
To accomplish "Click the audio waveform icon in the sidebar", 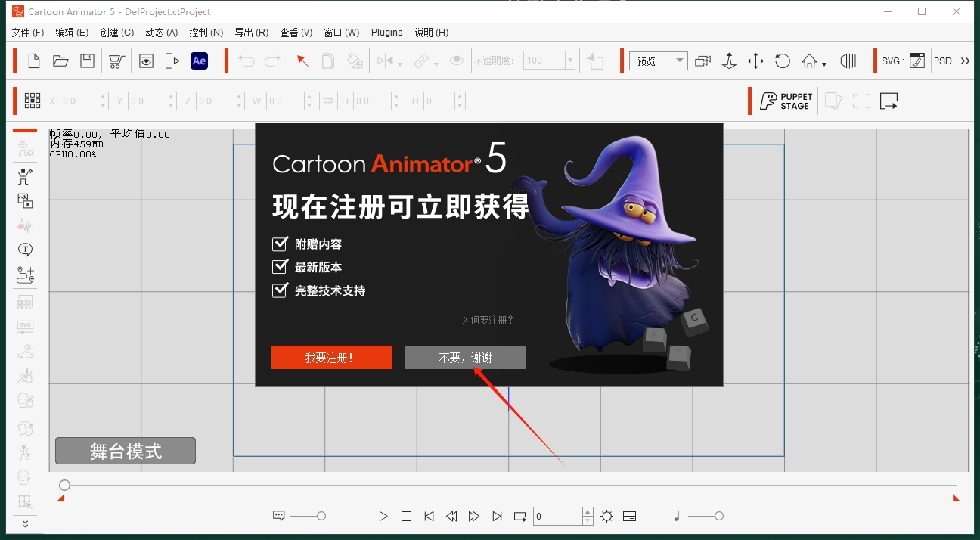I will [x=25, y=225].
